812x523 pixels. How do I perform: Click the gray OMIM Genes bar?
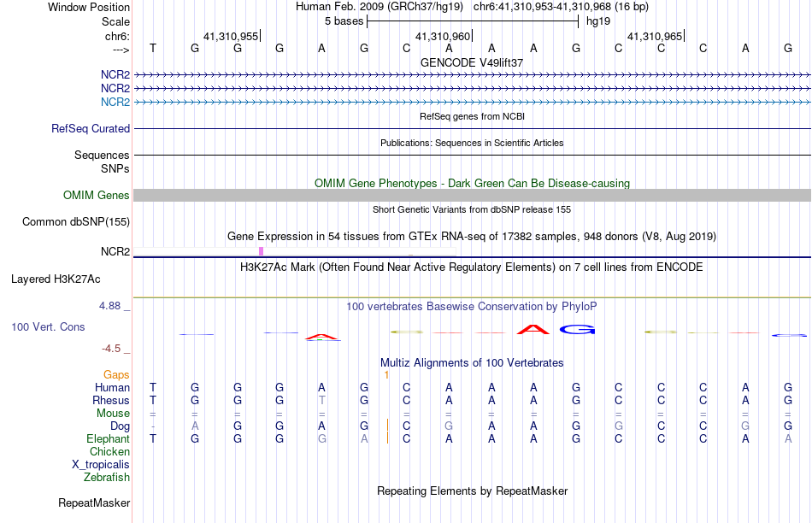[472, 195]
